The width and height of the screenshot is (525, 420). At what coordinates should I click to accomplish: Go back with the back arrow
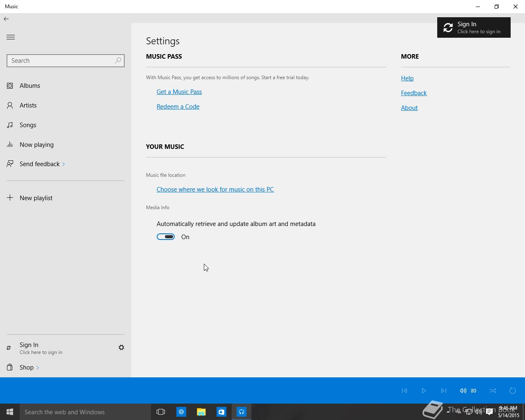tap(6, 19)
